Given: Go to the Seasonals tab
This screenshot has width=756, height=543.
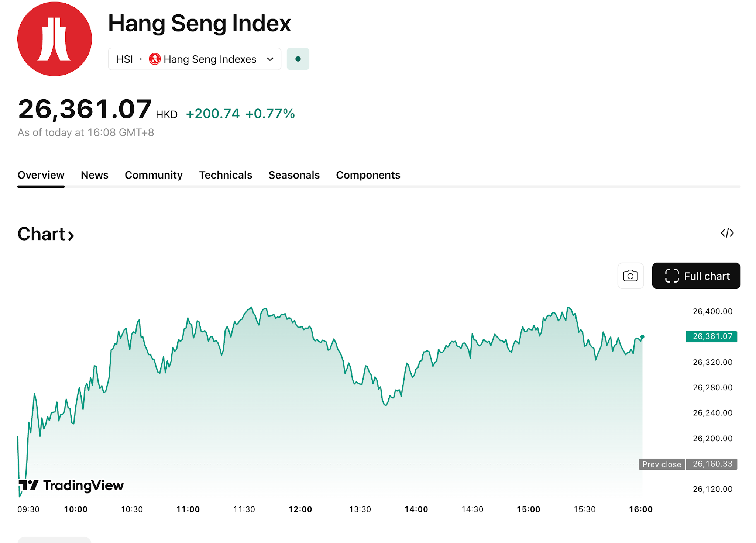Looking at the screenshot, I should (294, 175).
